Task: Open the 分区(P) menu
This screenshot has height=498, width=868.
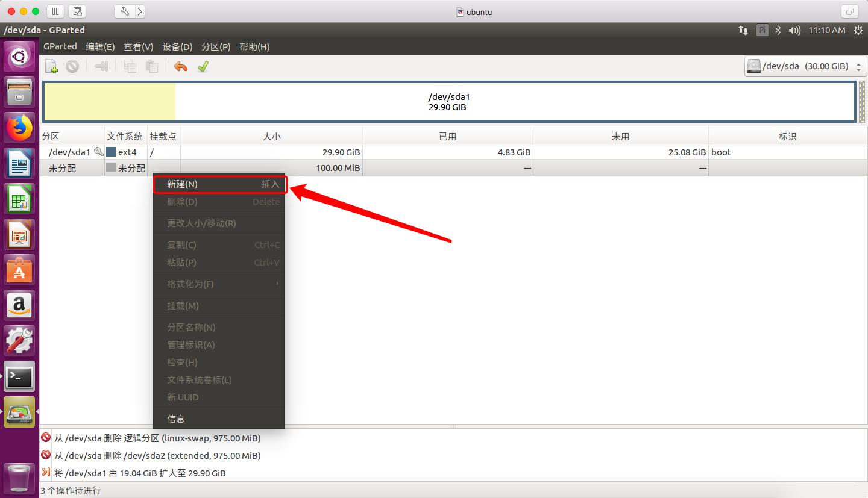Action: coord(216,46)
